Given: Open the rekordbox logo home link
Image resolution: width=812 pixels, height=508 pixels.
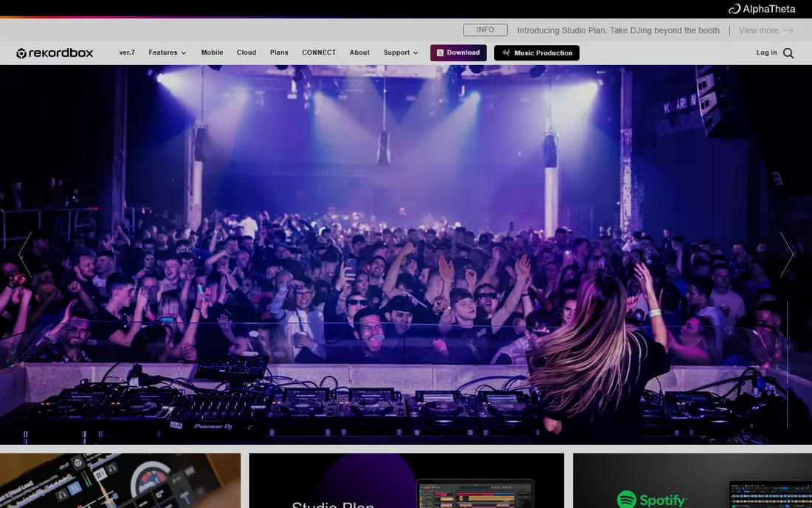Looking at the screenshot, I should pyautogui.click(x=55, y=53).
